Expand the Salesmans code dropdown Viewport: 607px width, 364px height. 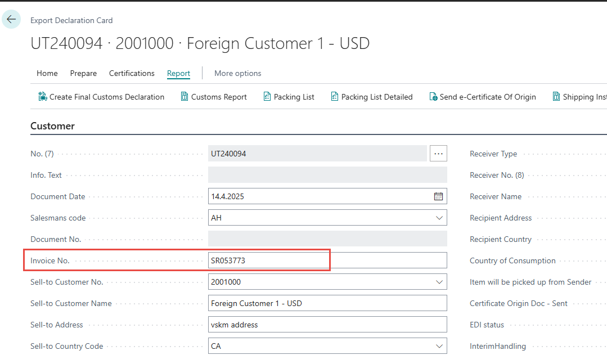click(439, 218)
